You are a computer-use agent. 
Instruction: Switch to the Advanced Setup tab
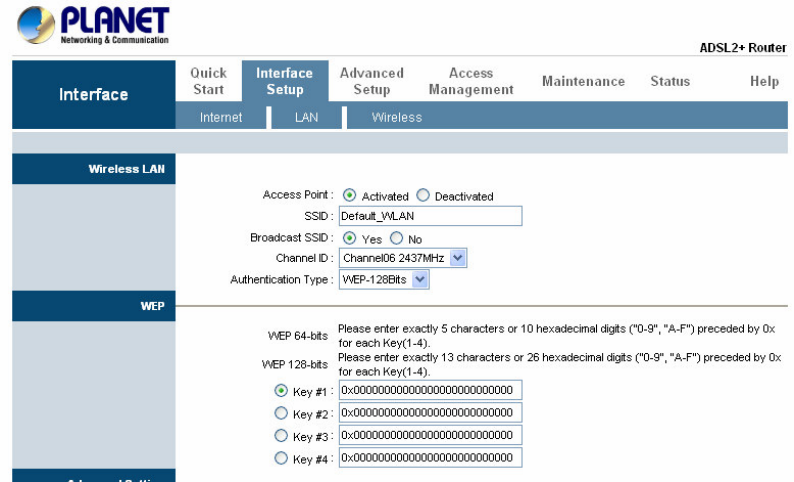pos(371,81)
